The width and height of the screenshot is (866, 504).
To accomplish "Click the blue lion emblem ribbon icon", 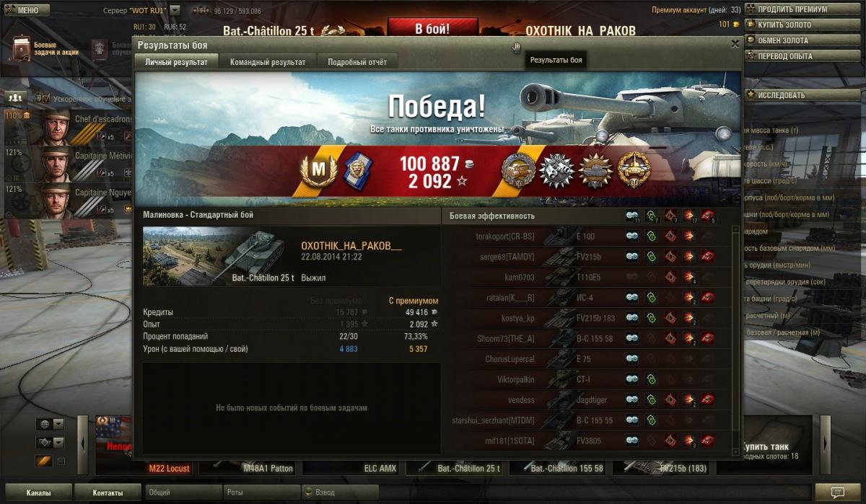I will point(354,171).
